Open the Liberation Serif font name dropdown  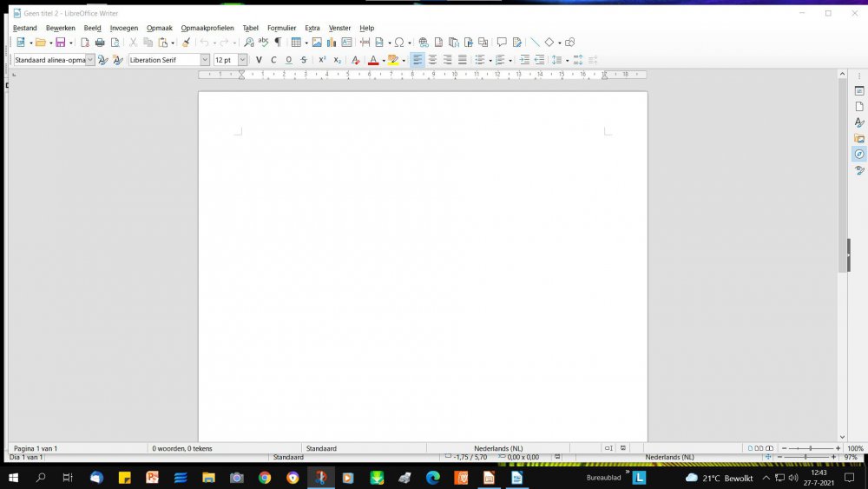pos(206,60)
